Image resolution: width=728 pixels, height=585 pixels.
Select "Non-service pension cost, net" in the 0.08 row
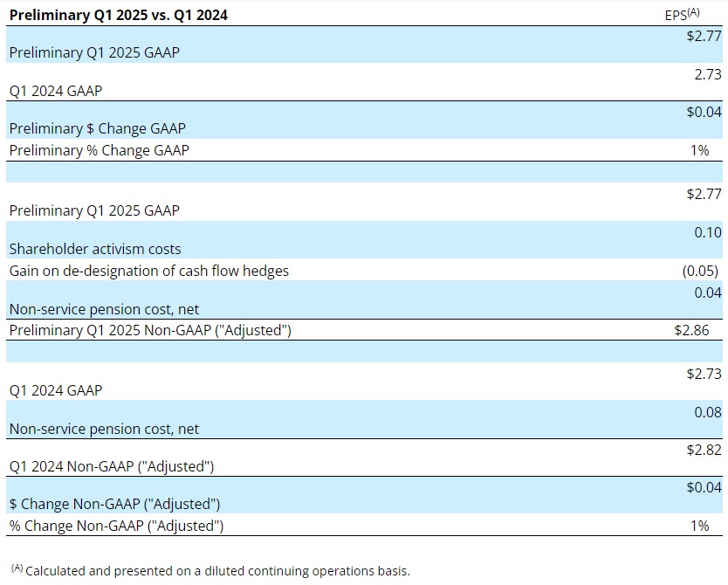click(x=104, y=429)
